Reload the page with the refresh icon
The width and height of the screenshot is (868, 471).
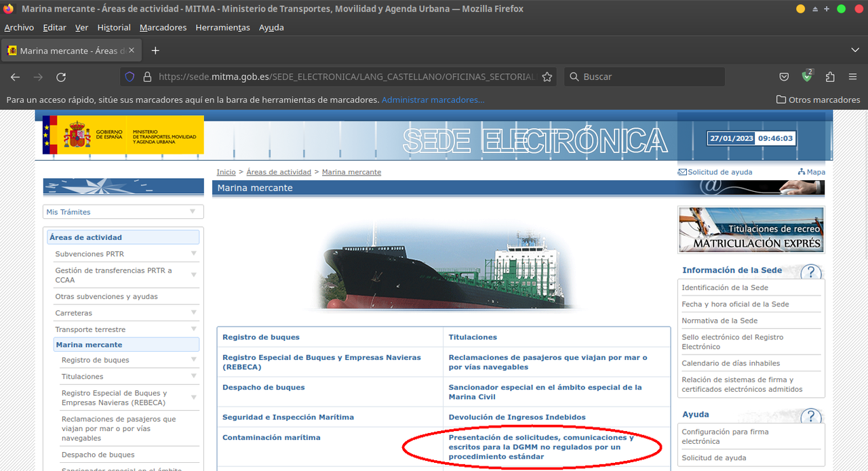coord(61,77)
